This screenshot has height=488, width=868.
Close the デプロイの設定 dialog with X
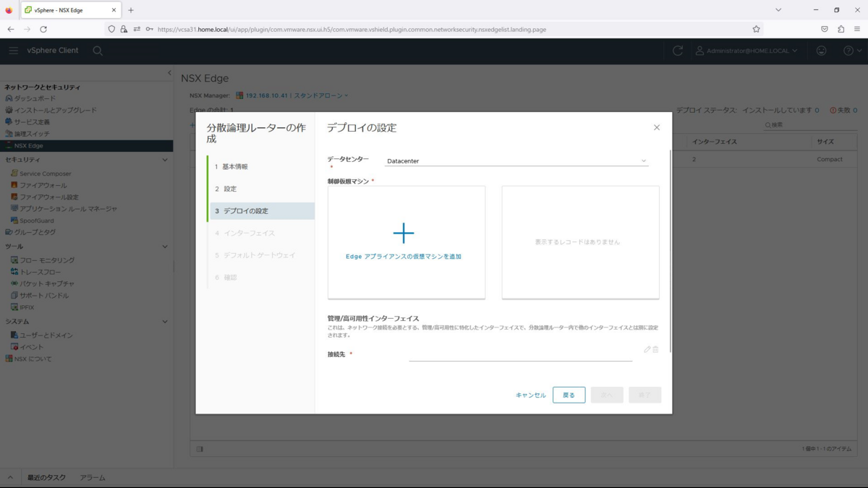(657, 127)
